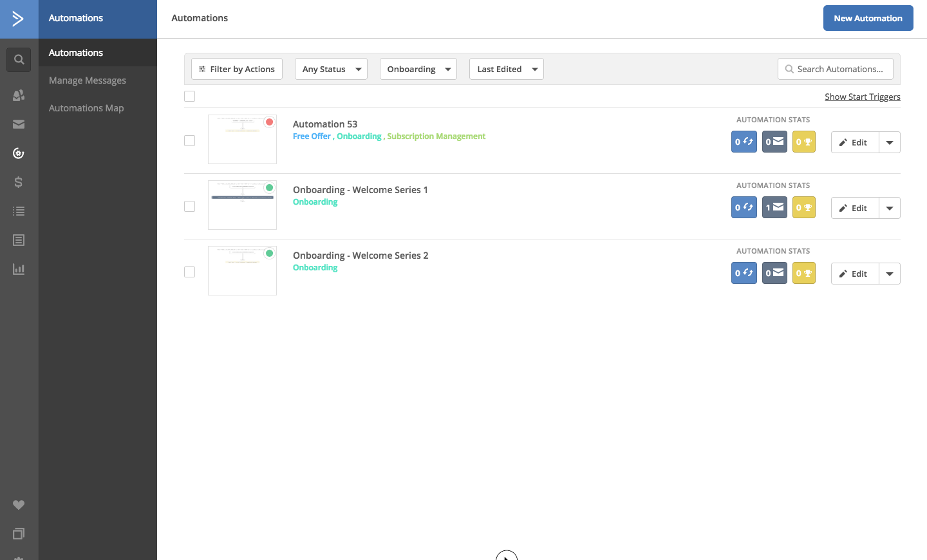The width and height of the screenshot is (927, 560).
Task: Edit Automation 53
Action: pos(855,142)
